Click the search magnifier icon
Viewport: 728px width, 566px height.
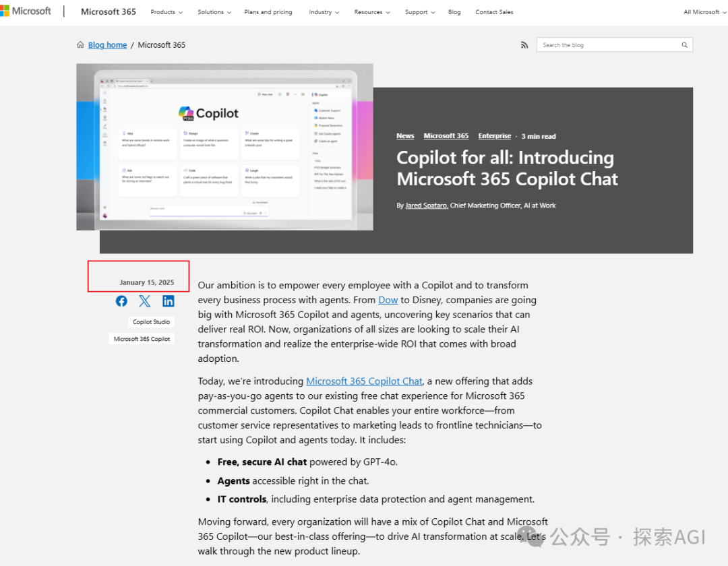684,45
